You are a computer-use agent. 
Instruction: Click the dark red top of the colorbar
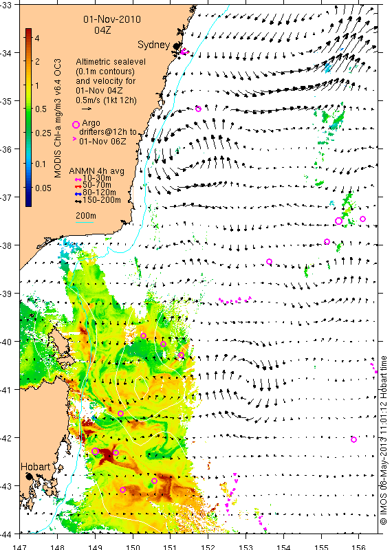pyautogui.click(x=29, y=32)
